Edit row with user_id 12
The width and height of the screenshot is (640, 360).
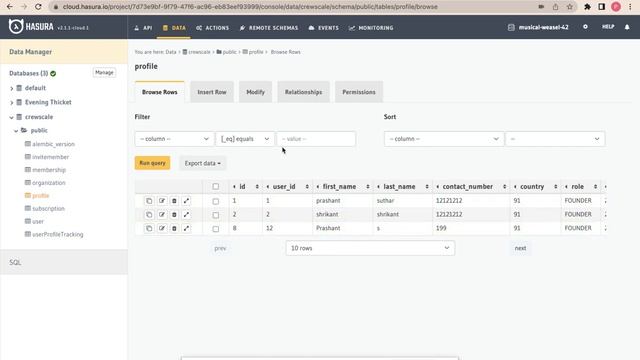click(162, 229)
